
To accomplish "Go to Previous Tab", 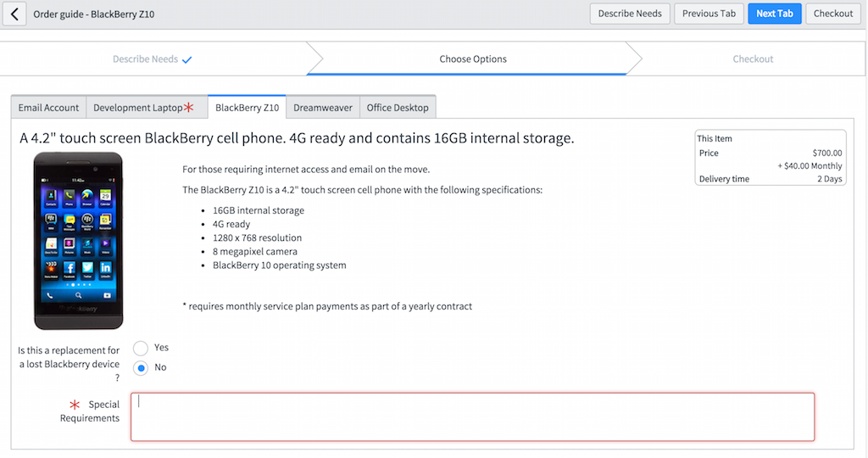I will point(709,14).
